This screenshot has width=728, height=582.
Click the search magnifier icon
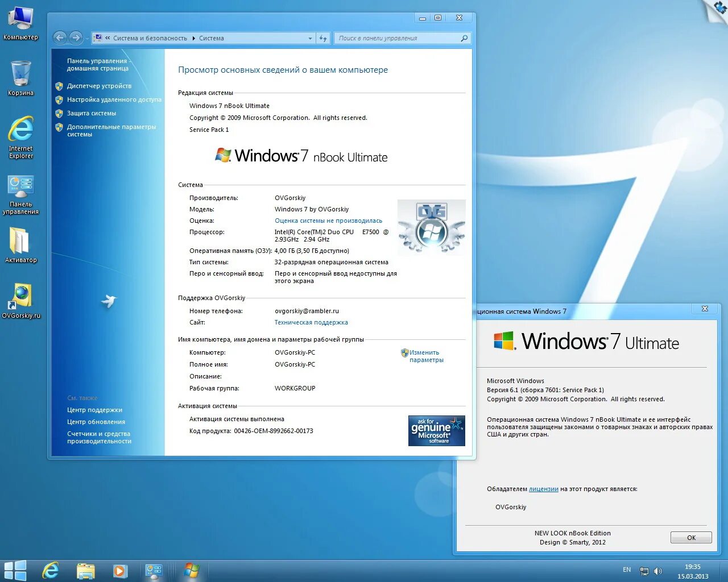(464, 38)
